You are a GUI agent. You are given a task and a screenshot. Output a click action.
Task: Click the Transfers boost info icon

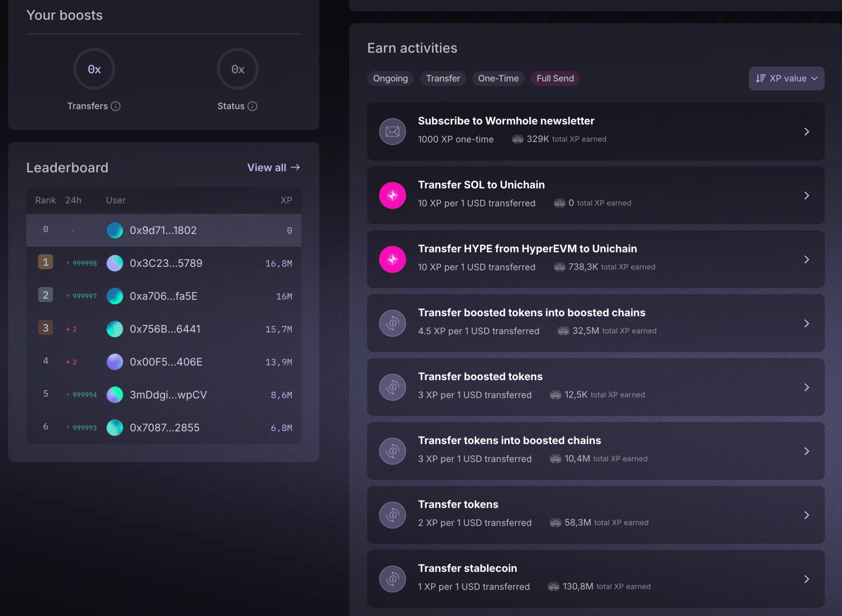[115, 106]
